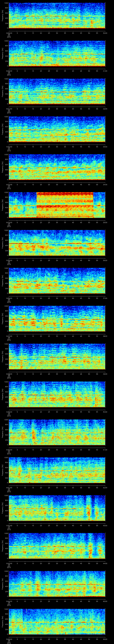Screen dimensions: 114x644
Task: Select the spectrogram plot starting at 8:31:00
Action: click(x=57, y=91)
